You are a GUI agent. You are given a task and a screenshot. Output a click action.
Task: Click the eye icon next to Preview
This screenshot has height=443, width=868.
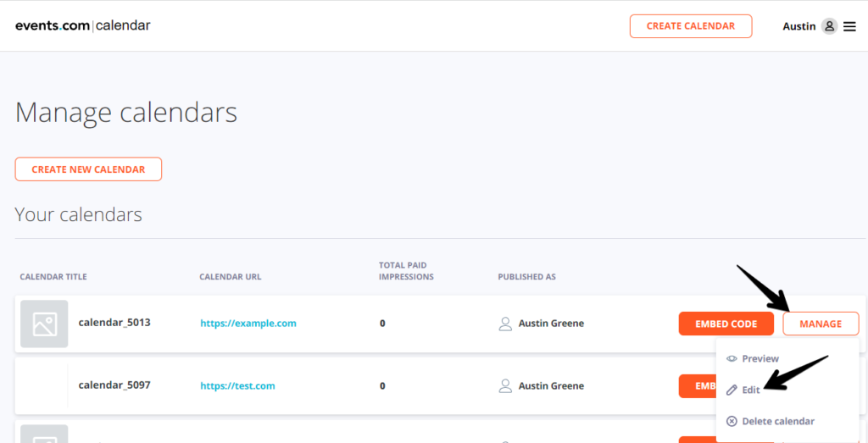[x=732, y=358]
